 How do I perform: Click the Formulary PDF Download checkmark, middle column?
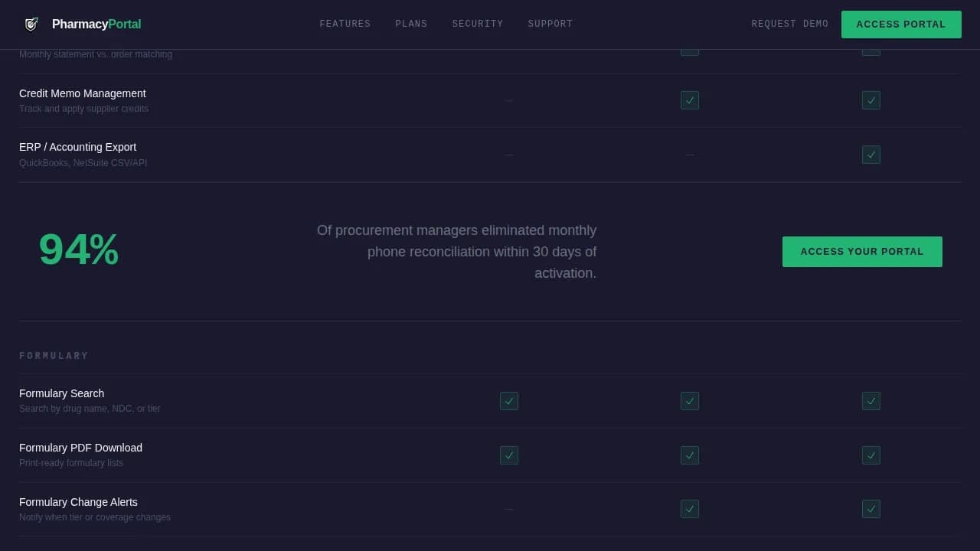pos(689,455)
